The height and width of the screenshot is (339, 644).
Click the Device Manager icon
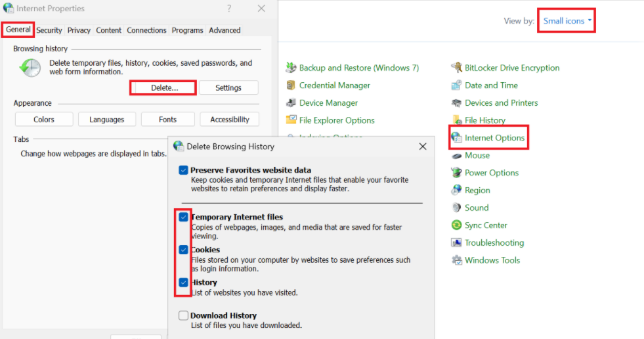tap(291, 102)
